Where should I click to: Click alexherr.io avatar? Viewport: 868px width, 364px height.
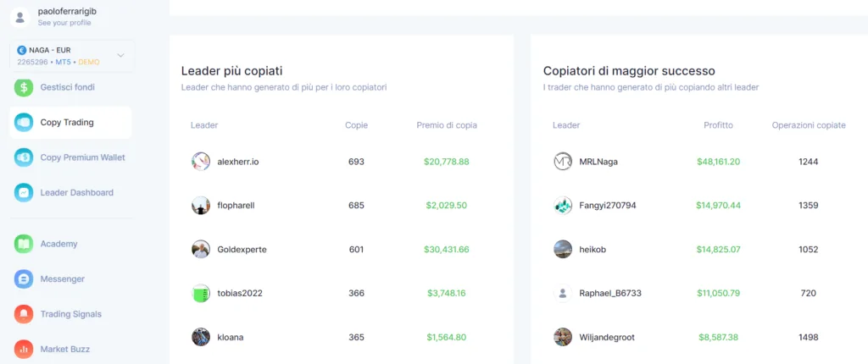coord(201,162)
